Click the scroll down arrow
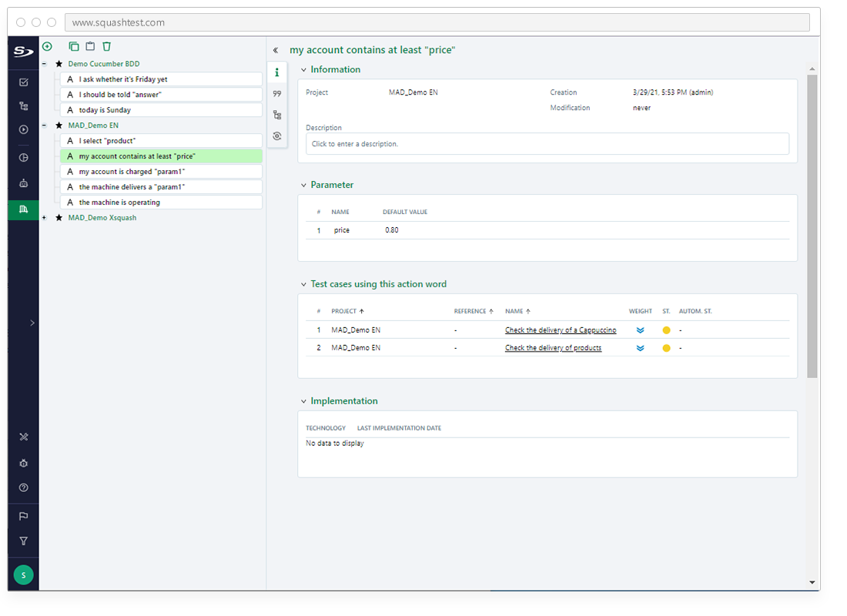This screenshot has height=616, width=847. coord(812,582)
